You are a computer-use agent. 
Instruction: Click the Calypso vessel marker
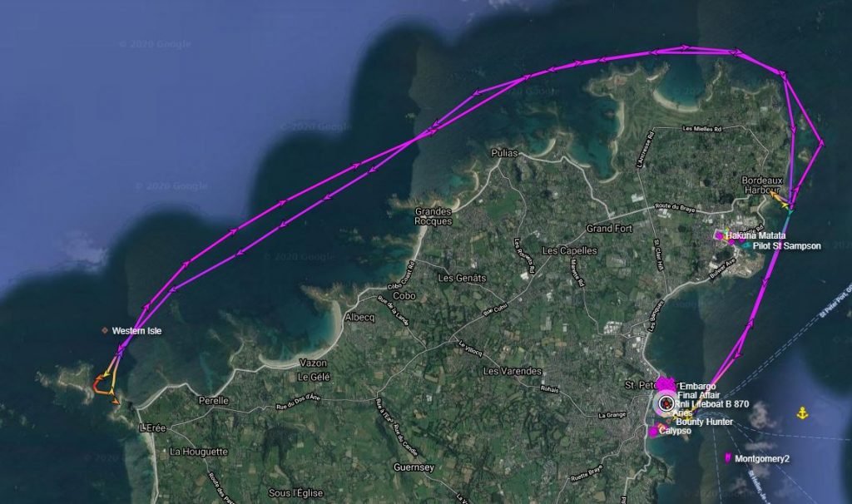pyautogui.click(x=653, y=432)
